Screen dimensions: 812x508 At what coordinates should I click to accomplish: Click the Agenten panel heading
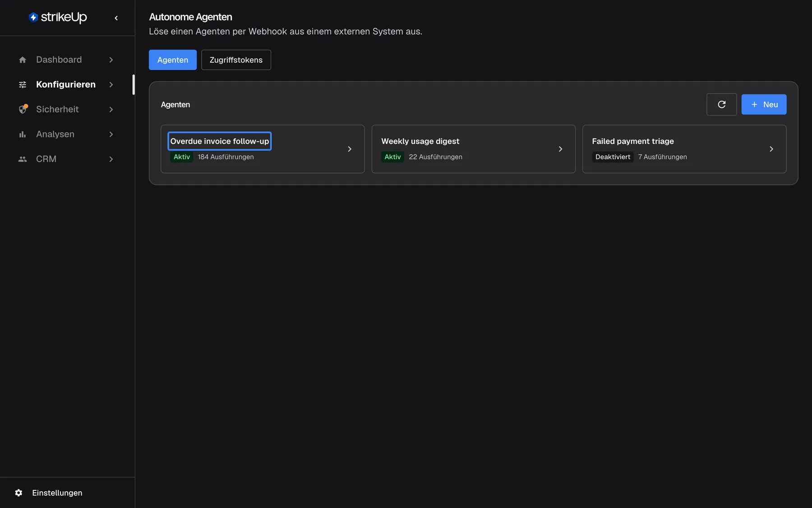[175, 104]
